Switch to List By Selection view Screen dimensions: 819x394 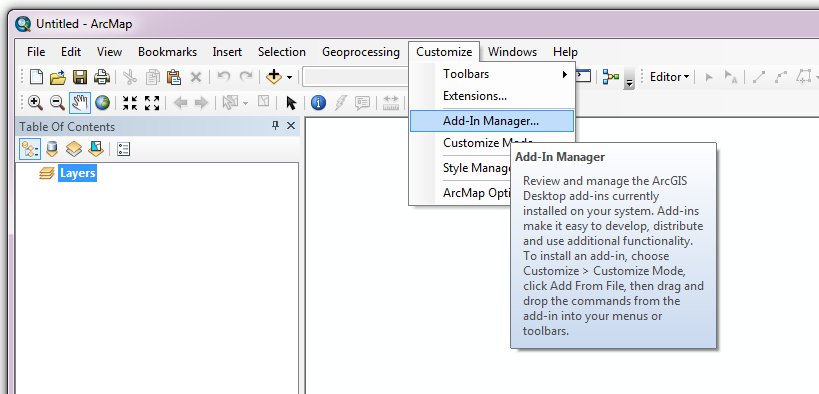pyautogui.click(x=96, y=149)
